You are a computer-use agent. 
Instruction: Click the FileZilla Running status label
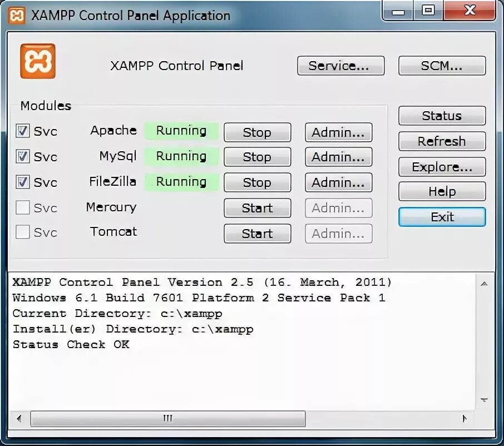click(181, 181)
